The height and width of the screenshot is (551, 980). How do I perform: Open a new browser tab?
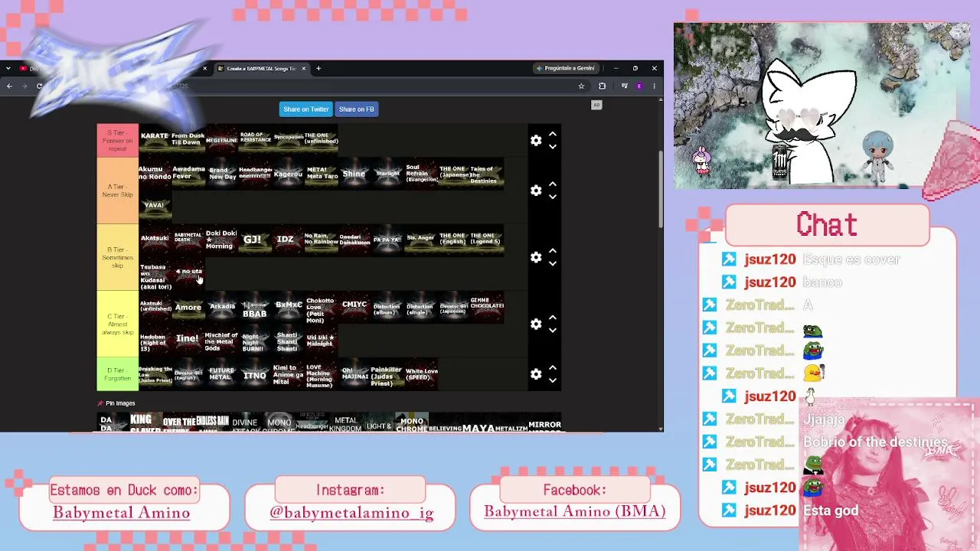318,68
